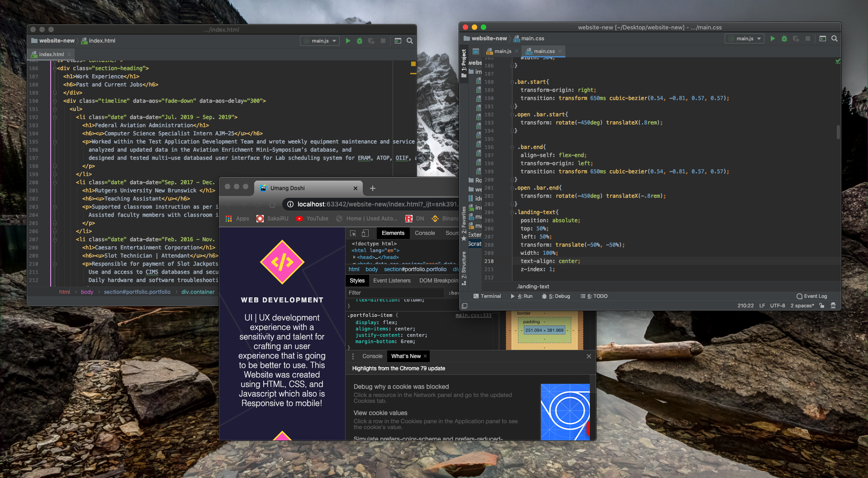
Task: Toggle the 2: Favorites tool window
Action: pyautogui.click(x=464, y=224)
